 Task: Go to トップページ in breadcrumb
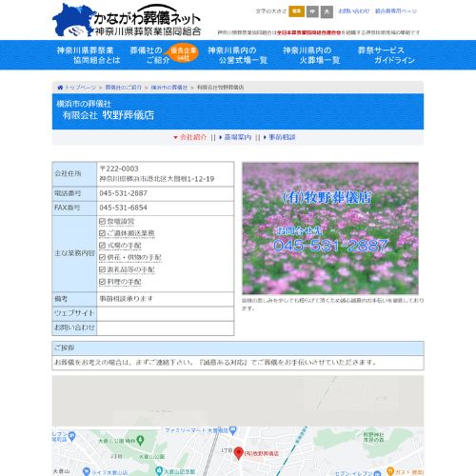click(x=81, y=88)
